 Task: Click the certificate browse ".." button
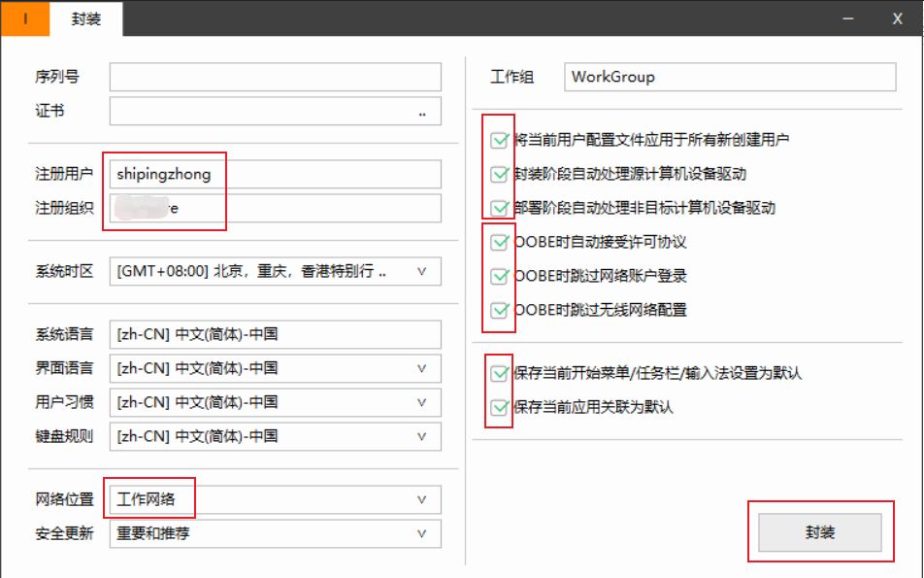click(422, 112)
